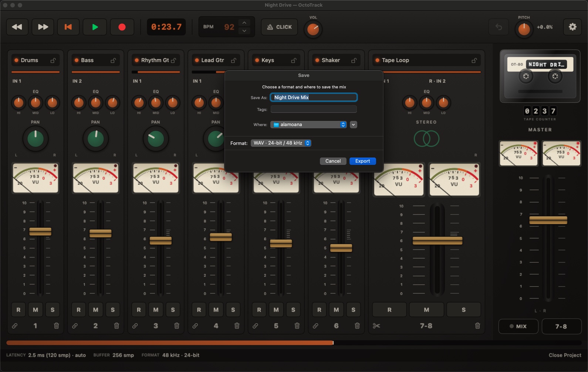
Task: Start playback with the green play button
Action: point(95,27)
